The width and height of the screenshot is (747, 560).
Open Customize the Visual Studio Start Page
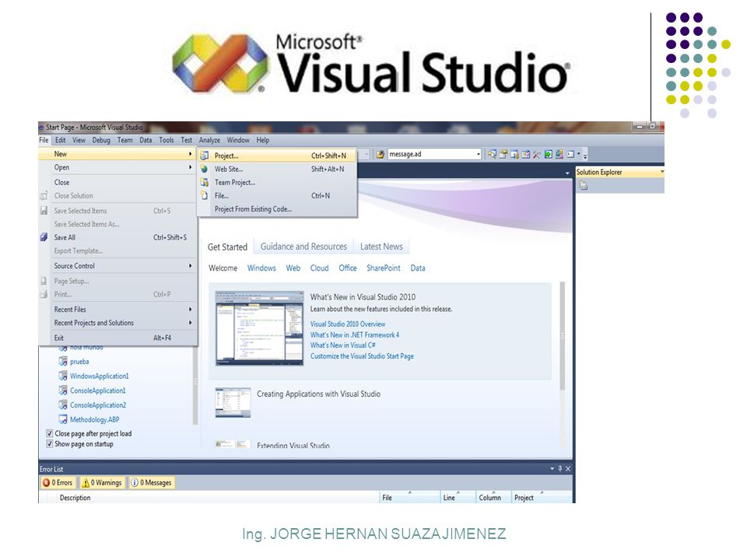coord(362,356)
